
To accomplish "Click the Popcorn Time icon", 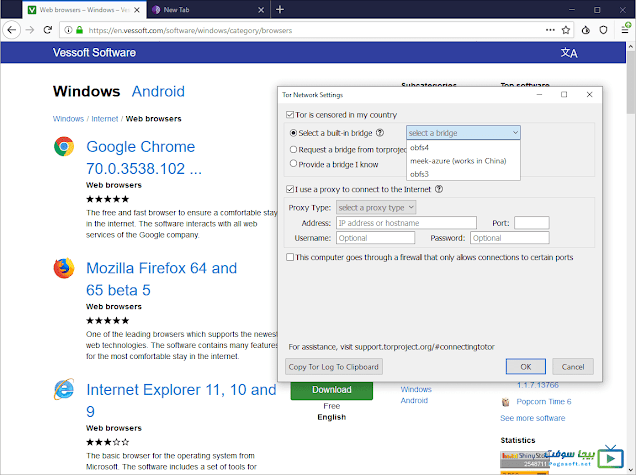I will click(x=505, y=402).
